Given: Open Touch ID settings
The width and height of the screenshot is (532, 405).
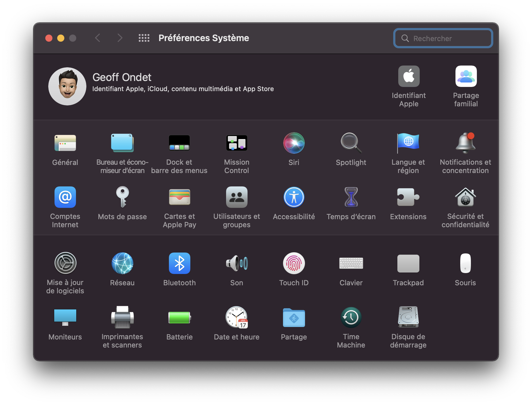Looking at the screenshot, I should click(294, 263).
